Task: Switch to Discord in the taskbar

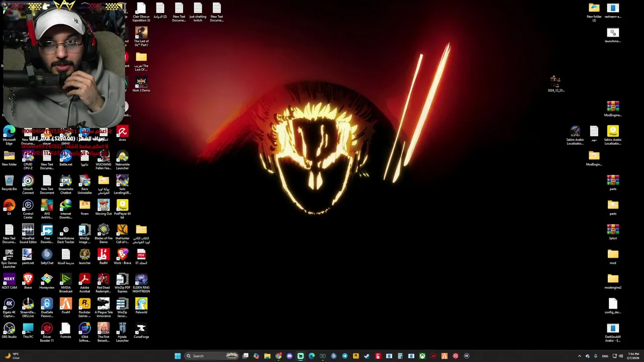Action: [289, 356]
